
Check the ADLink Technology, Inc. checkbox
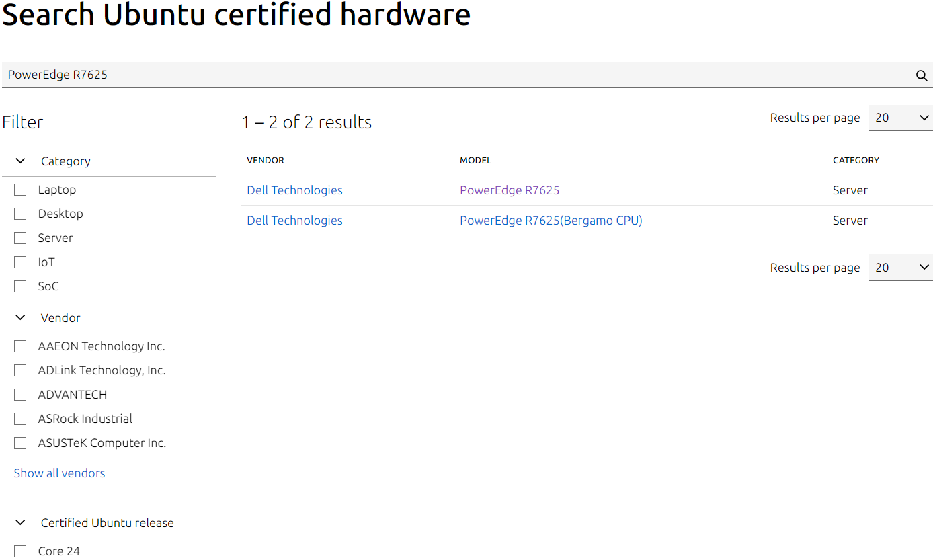(x=20, y=370)
